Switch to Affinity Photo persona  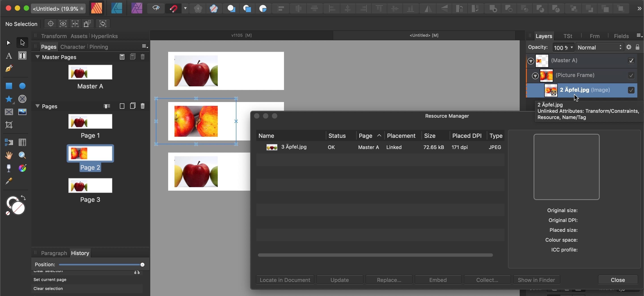137,8
